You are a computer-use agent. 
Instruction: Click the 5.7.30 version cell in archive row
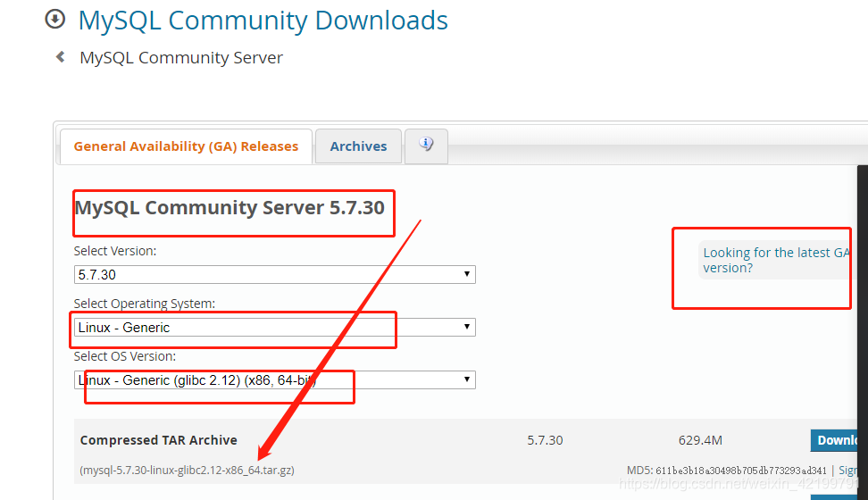[x=545, y=440]
